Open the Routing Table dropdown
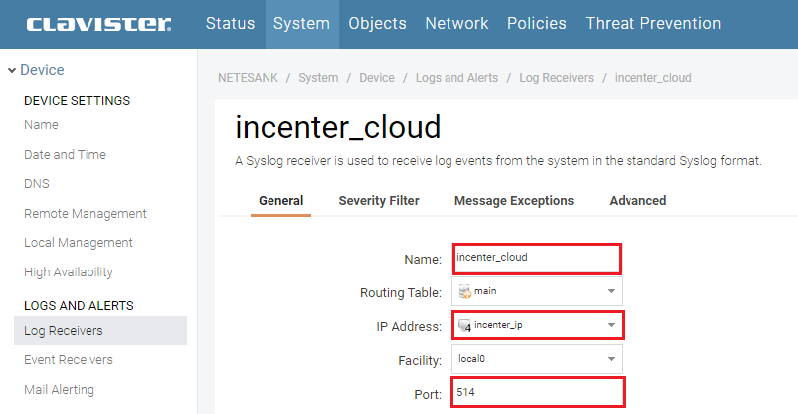Image resolution: width=798 pixels, height=414 pixels. point(610,291)
